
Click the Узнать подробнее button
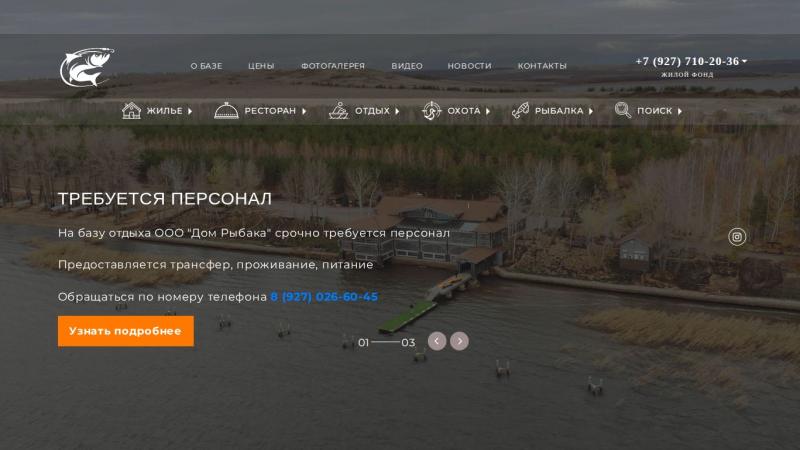coord(126,331)
